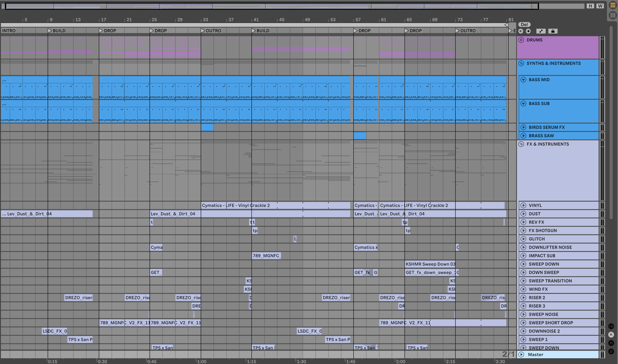
Task: Toggle the Mixer (M) section visibility
Action: click(611, 343)
